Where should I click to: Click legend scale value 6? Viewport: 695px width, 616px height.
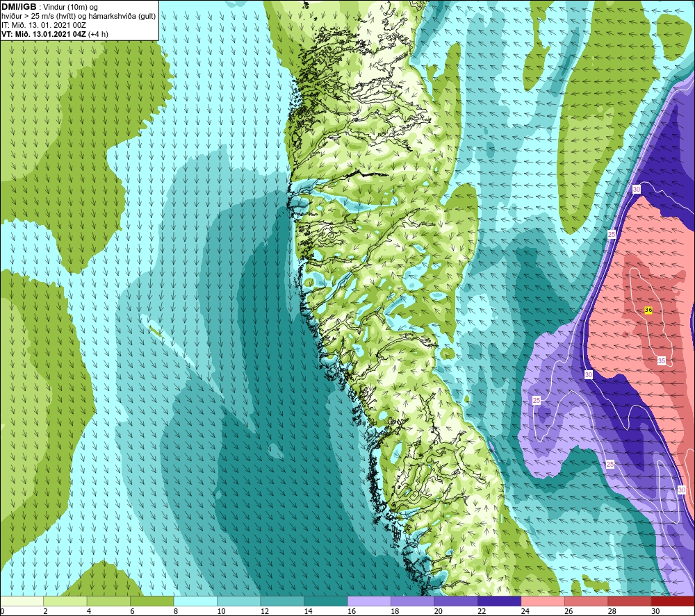pos(132,611)
